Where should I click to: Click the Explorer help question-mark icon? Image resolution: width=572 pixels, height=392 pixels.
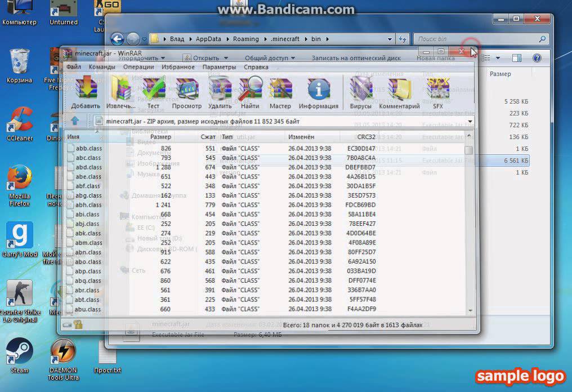[537, 58]
